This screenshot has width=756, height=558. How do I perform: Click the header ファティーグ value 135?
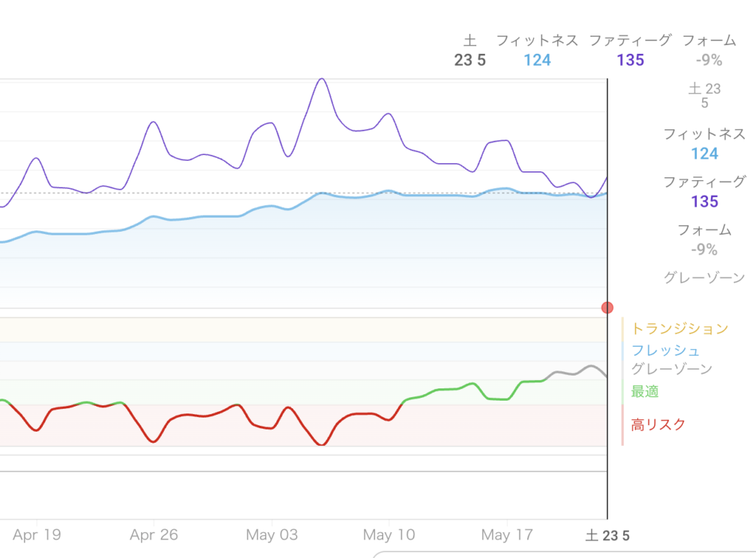point(630,61)
